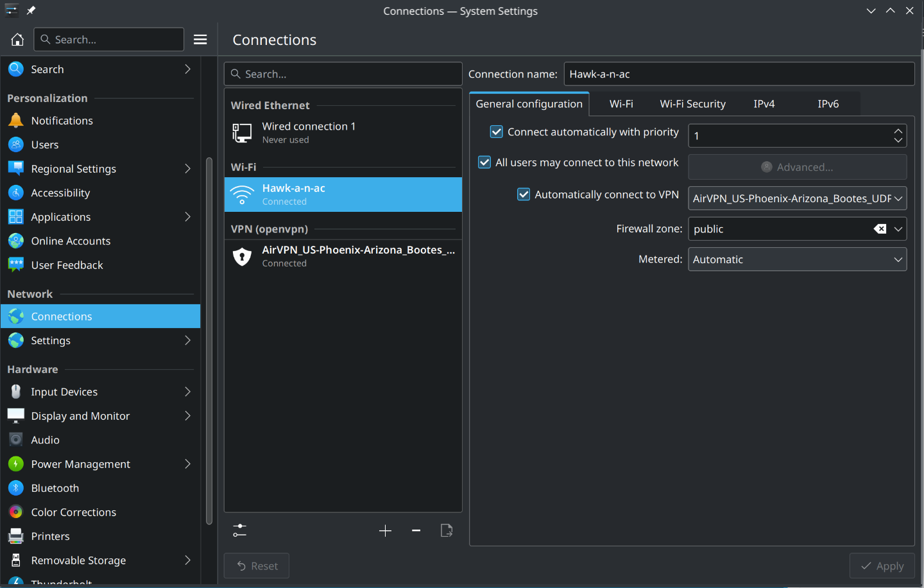The width and height of the screenshot is (924, 588).
Task: Remove selected connection with minus icon
Action: point(416,530)
